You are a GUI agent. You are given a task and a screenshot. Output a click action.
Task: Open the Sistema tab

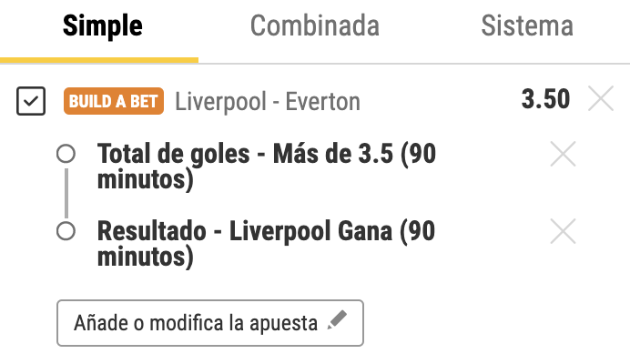[527, 26]
